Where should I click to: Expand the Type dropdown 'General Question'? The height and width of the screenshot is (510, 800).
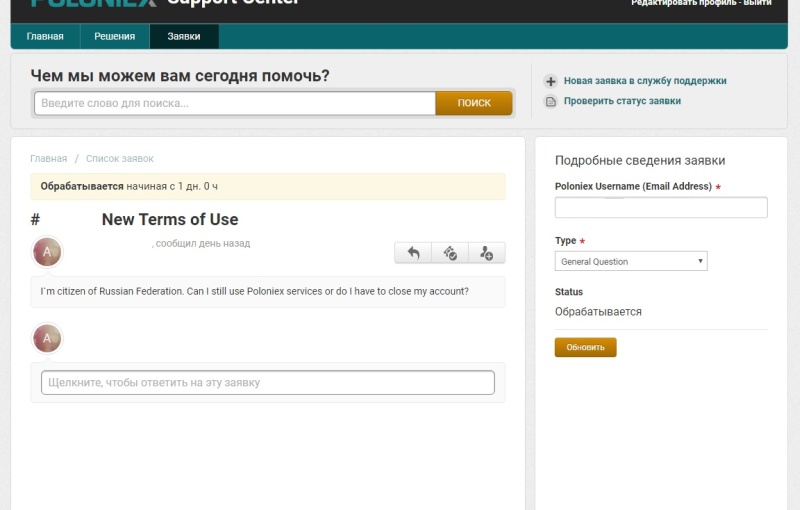pyautogui.click(x=631, y=261)
